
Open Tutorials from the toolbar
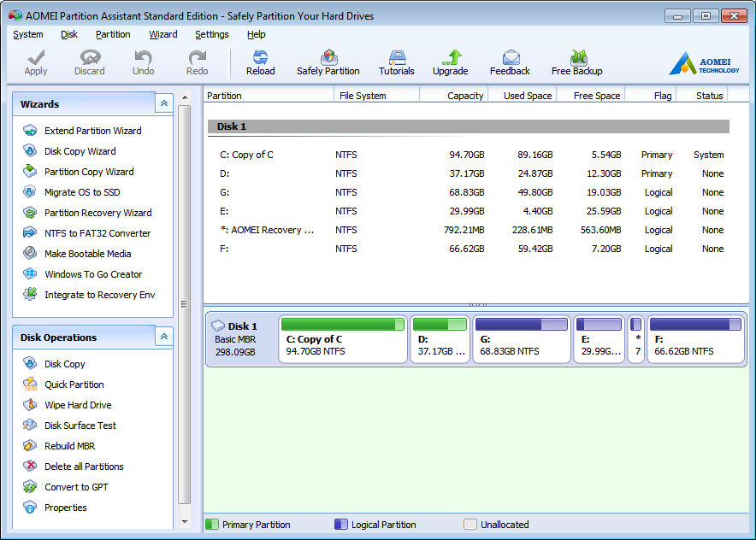tap(396, 62)
